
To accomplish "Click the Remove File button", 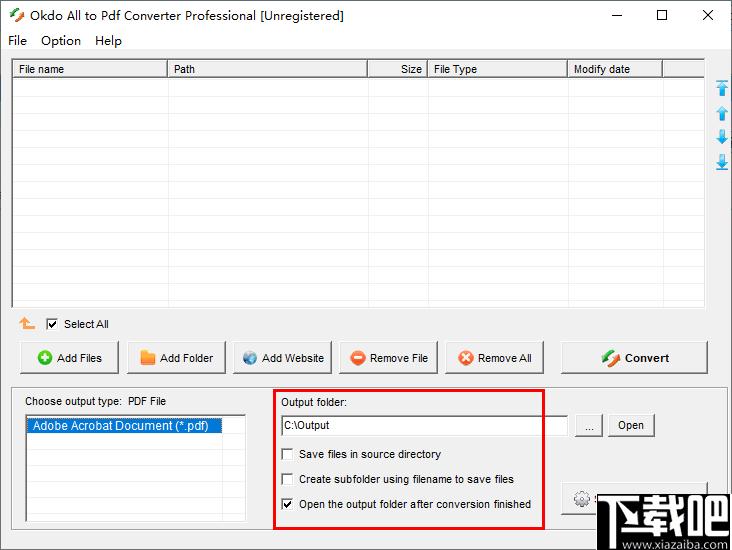I will (388, 358).
